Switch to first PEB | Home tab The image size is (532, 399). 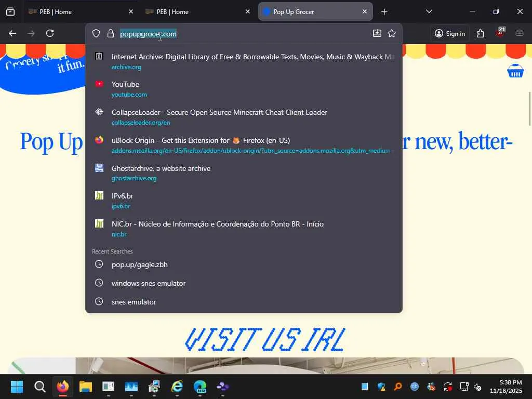point(80,11)
